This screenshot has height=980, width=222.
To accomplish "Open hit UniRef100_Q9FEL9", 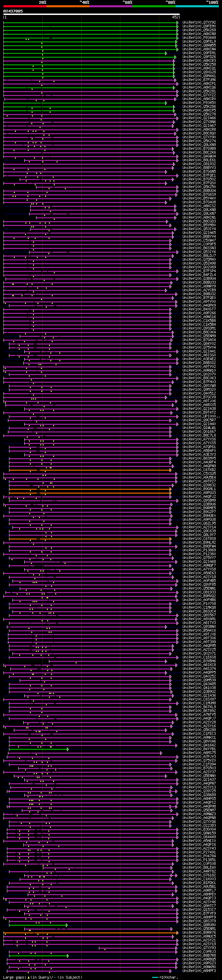I will coord(199,41).
